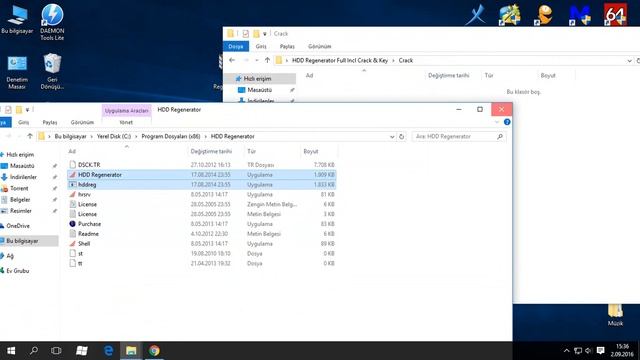Select Hızlı erişim in Crack window sidebar
Screen dimensions: 640x360
[260, 78]
